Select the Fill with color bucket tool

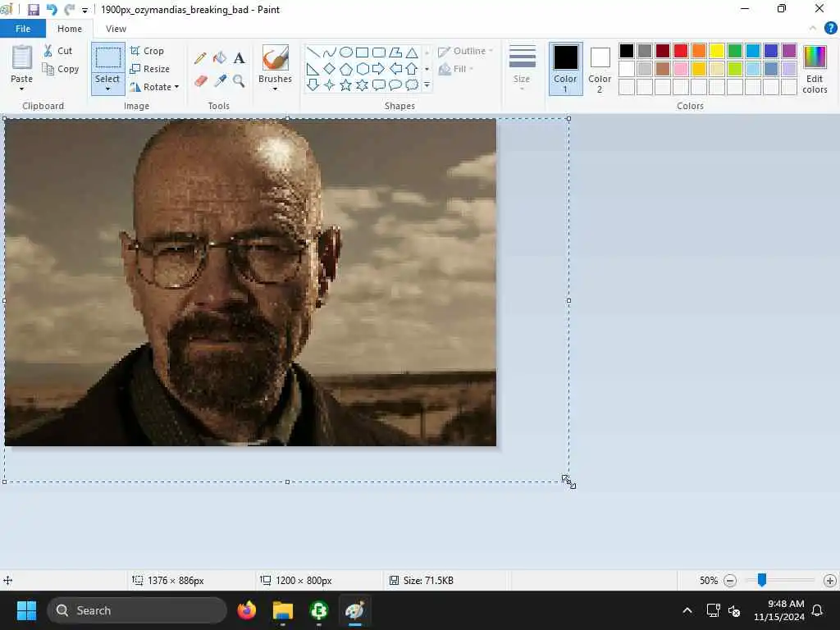coord(220,58)
